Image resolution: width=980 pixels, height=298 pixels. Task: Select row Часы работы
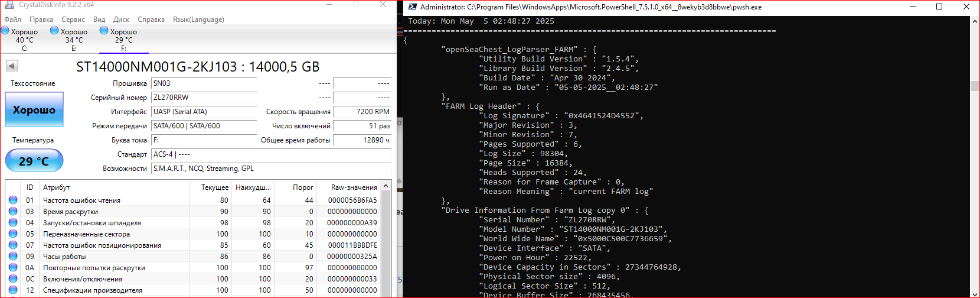point(193,257)
